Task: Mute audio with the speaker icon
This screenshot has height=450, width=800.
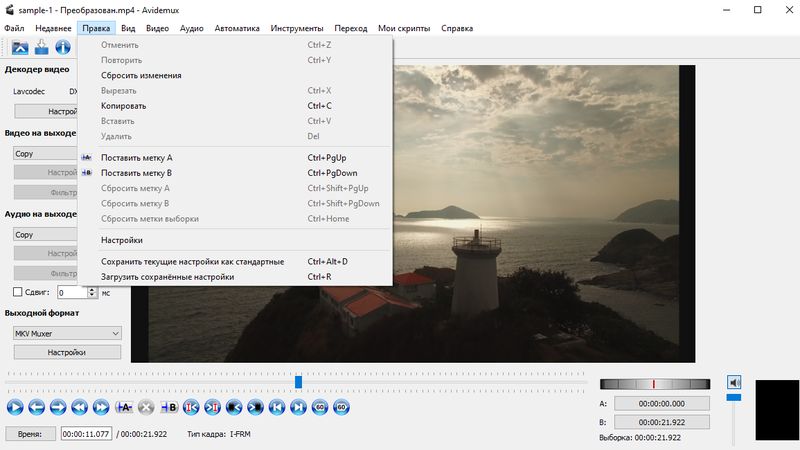Action: pos(734,382)
